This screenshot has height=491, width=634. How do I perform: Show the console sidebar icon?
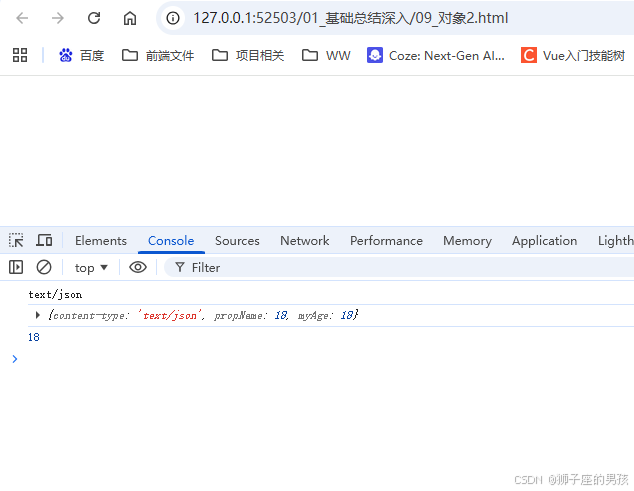tap(16, 267)
